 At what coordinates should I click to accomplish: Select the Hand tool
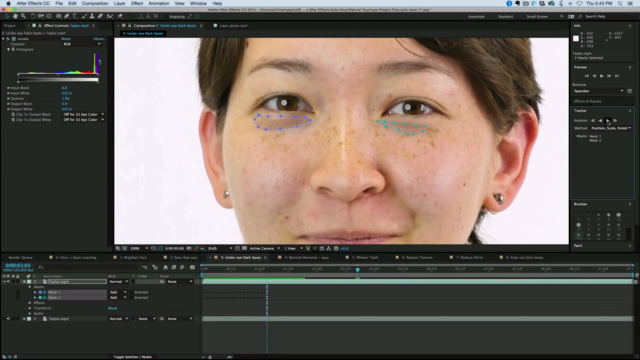(x=15, y=16)
